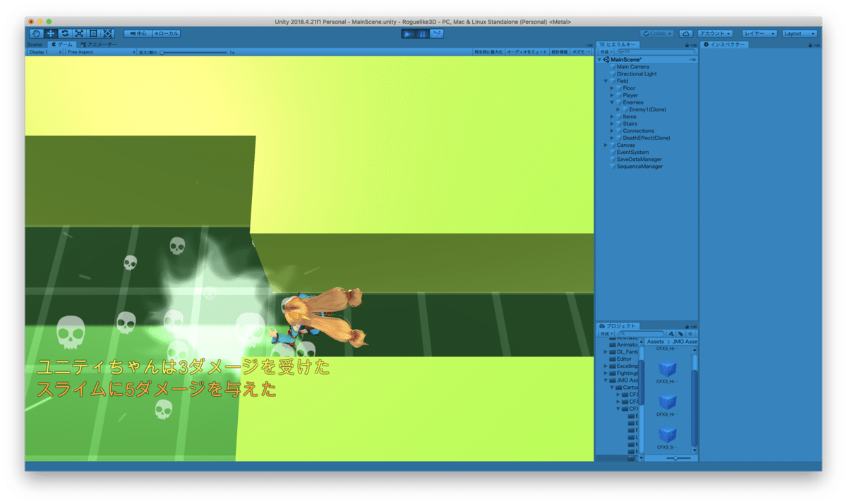Select the Rect transform tool

click(x=93, y=33)
